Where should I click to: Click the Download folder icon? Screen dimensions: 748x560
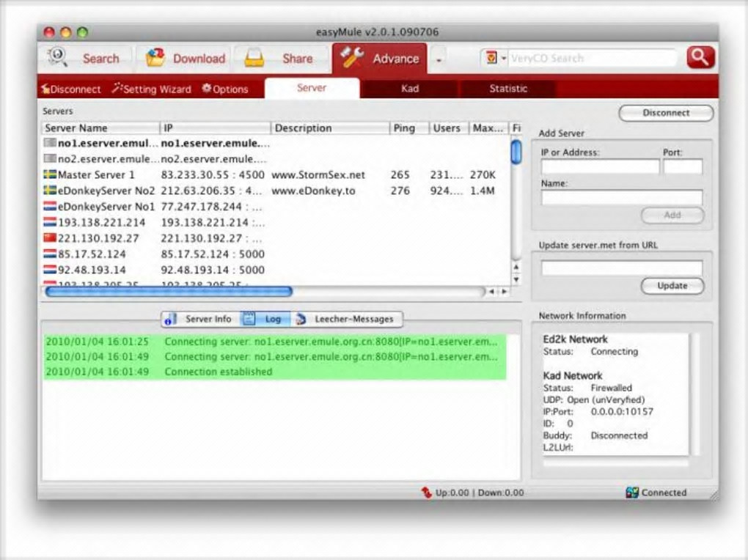coord(155,58)
